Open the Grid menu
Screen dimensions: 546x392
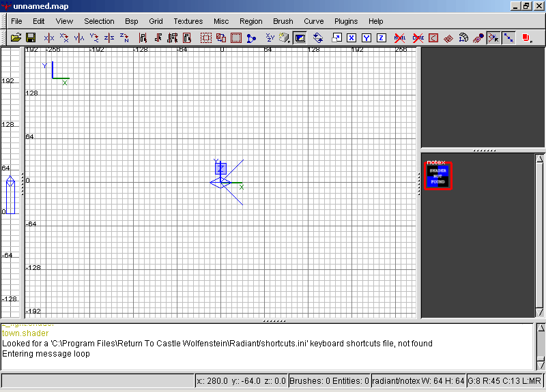tap(156, 21)
